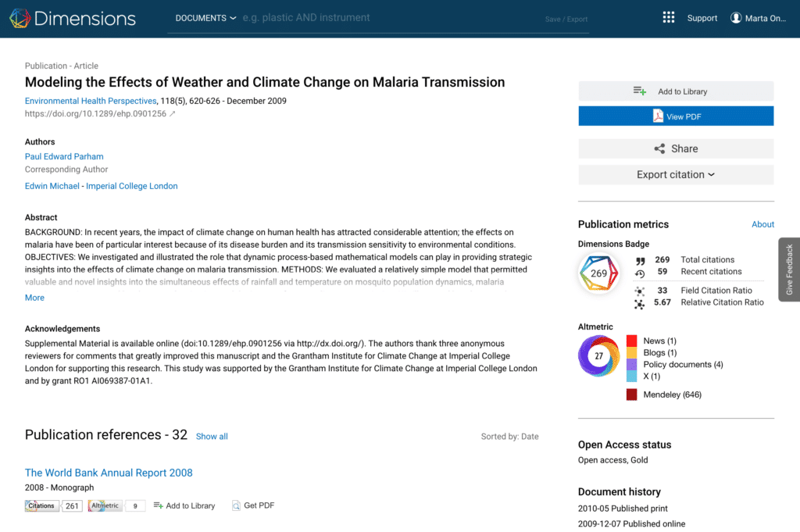Open the Give Feedback side tab
Screen dimensions: 800x532
tap(789, 270)
